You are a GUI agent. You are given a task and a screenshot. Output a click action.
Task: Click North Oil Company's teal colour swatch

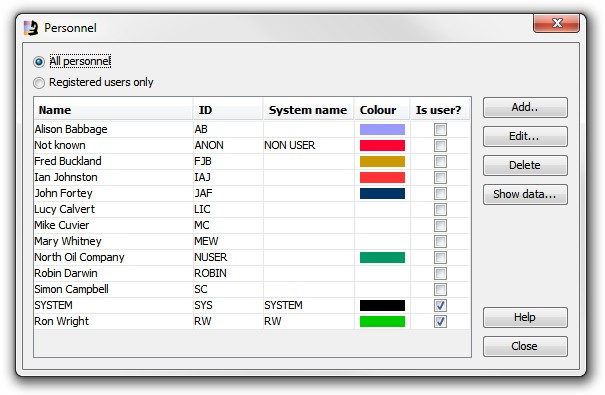point(382,257)
